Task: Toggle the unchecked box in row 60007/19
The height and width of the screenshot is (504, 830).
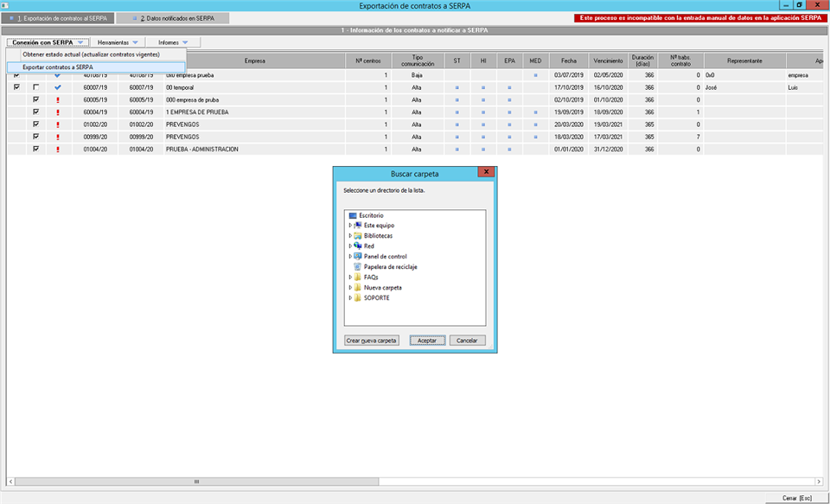Action: pos(35,87)
